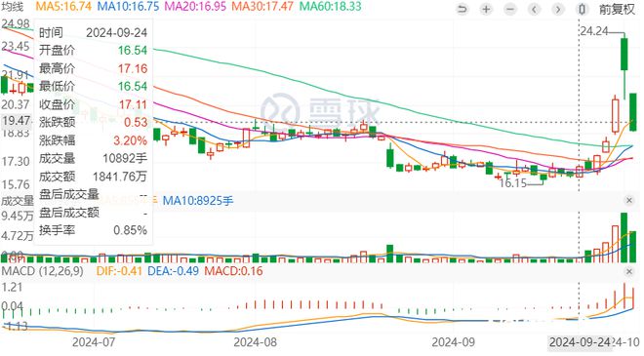Toggle the MA60:18.33 line legend
The height and width of the screenshot is (356, 644).
[x=331, y=6]
